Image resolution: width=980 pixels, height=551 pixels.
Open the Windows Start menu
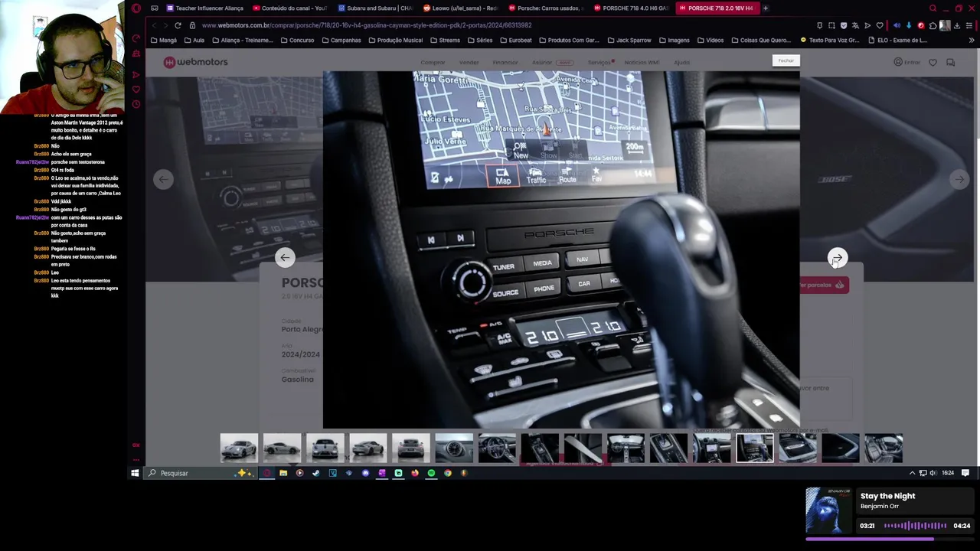(135, 473)
